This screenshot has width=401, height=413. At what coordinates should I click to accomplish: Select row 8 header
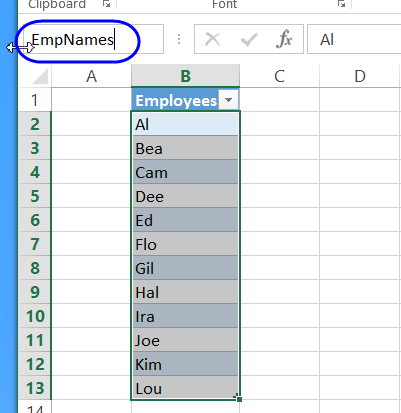coord(35,268)
